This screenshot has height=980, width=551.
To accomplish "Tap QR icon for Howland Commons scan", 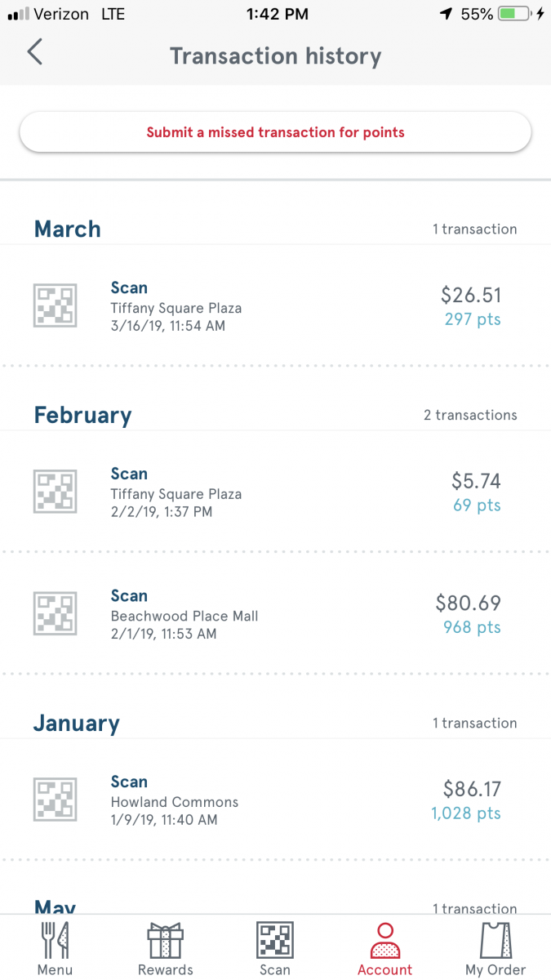I will click(x=55, y=800).
